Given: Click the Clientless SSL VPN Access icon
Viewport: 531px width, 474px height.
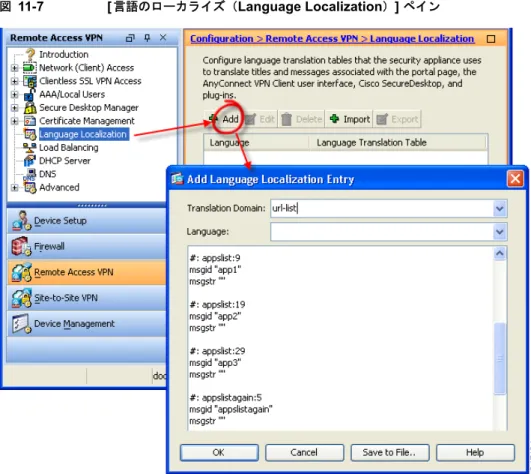Looking at the screenshot, I should (30, 81).
